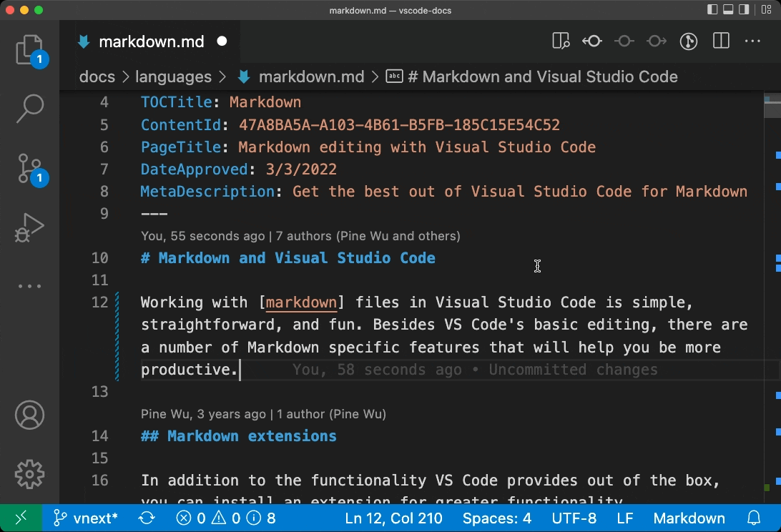
Task: Open changes with previous revision icon
Action: click(592, 41)
